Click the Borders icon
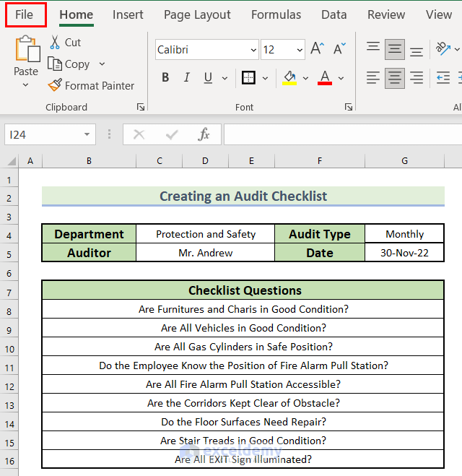This screenshot has height=476, width=462. [248, 78]
